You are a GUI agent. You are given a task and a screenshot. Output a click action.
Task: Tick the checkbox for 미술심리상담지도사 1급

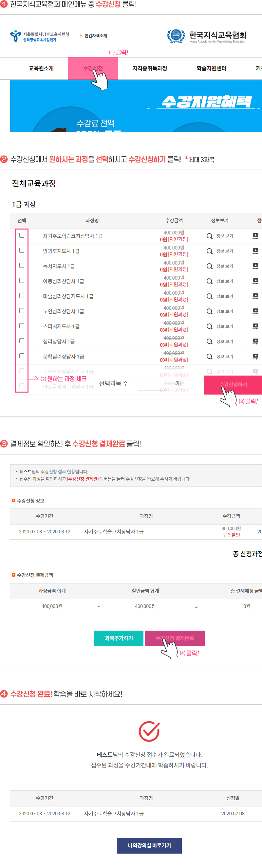pos(22,296)
